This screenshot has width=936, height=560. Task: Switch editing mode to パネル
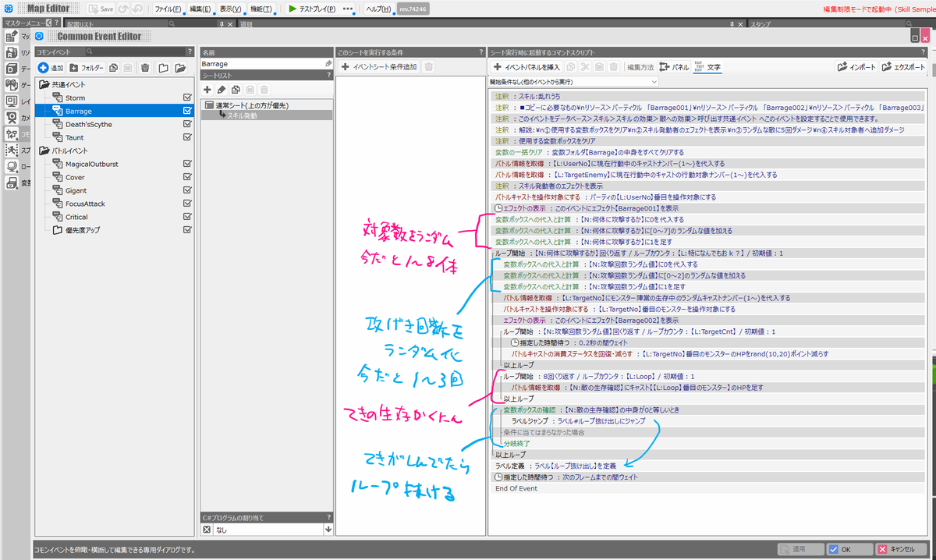click(x=675, y=67)
